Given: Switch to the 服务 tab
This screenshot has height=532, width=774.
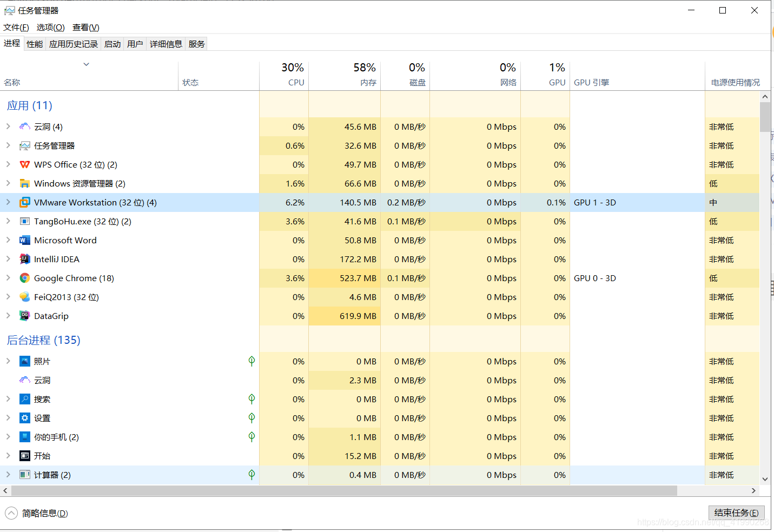Looking at the screenshot, I should (197, 44).
